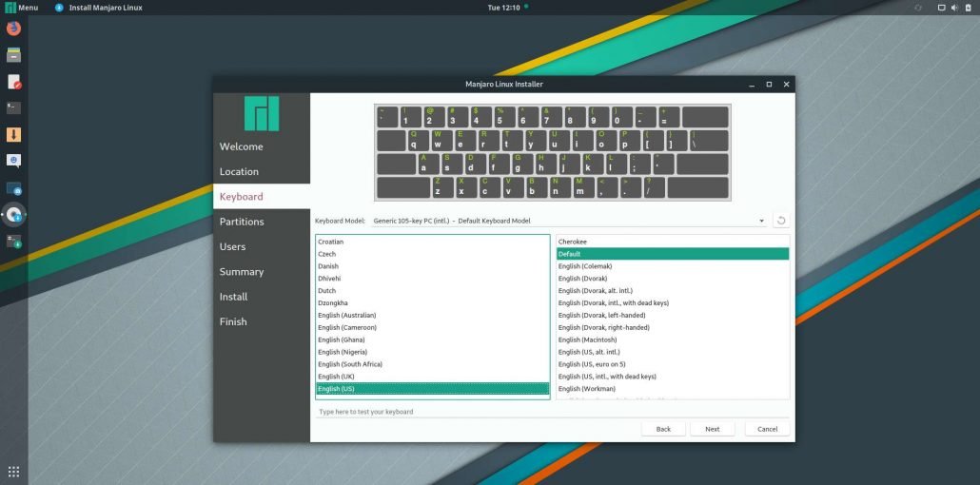
Task: Pick the English (Dvorak) variant
Action: click(x=673, y=278)
